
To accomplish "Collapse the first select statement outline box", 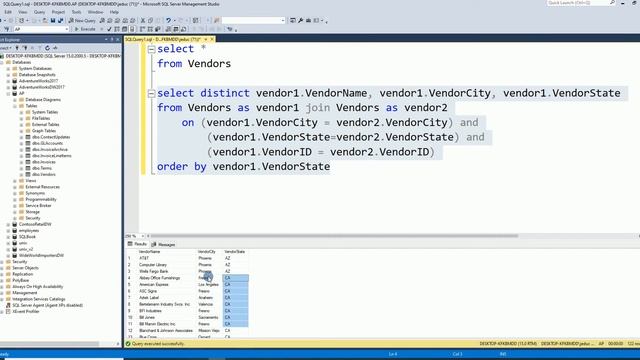I will [151, 49].
